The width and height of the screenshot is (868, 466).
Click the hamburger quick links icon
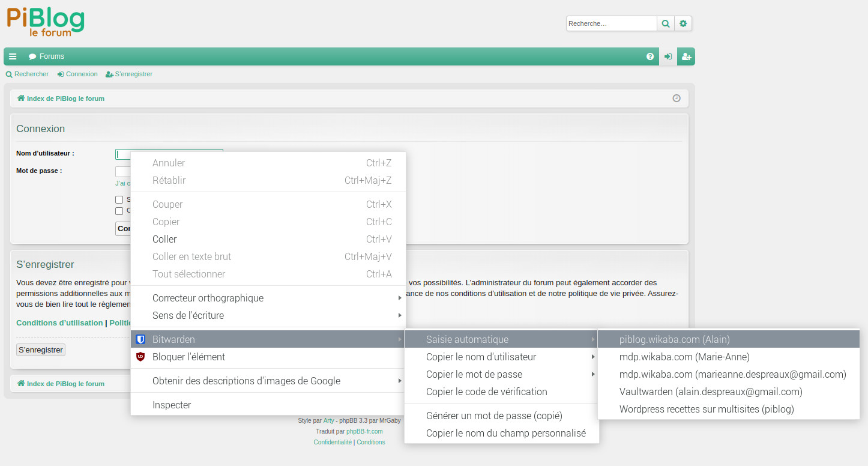point(13,56)
